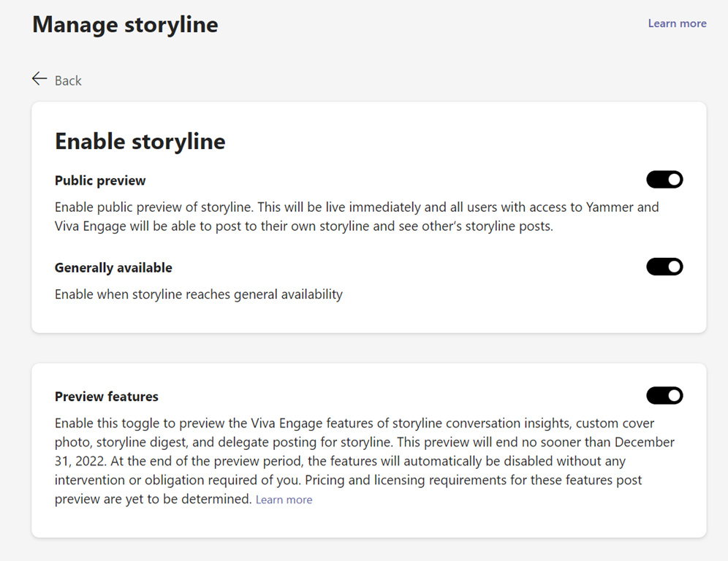Turn off the Public preview toggle
This screenshot has width=728, height=561.
click(x=664, y=180)
